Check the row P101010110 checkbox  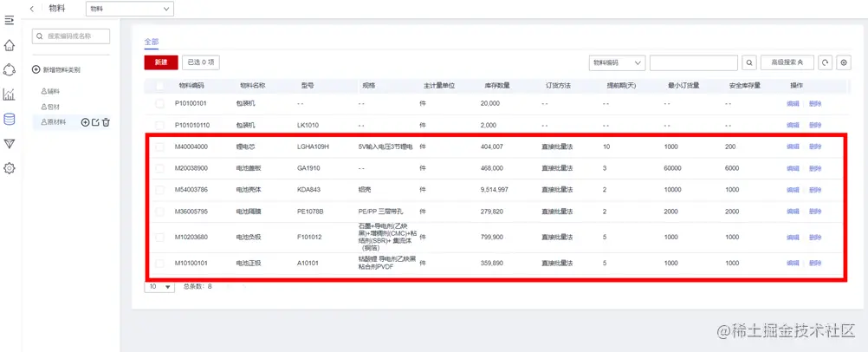click(160, 125)
